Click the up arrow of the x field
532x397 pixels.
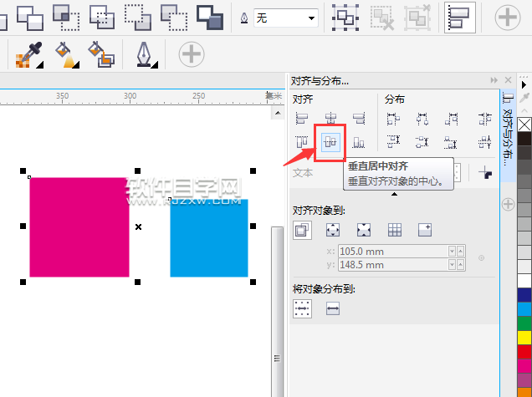click(x=461, y=252)
